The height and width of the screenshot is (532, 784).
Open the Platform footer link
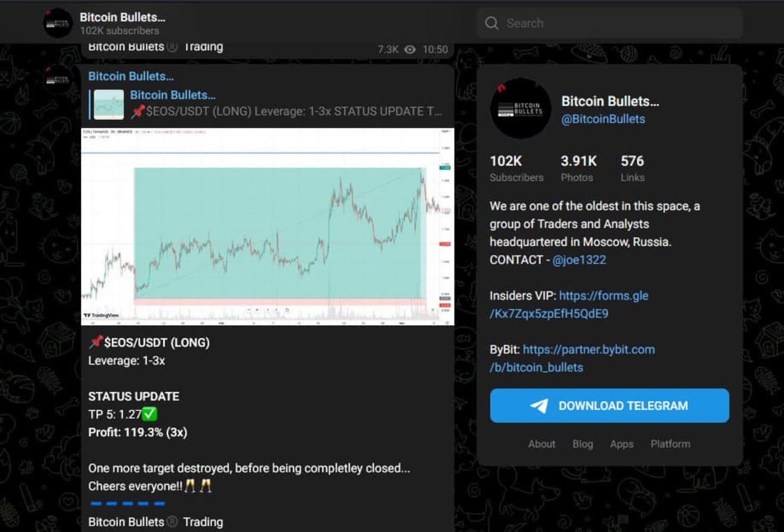[670, 444]
